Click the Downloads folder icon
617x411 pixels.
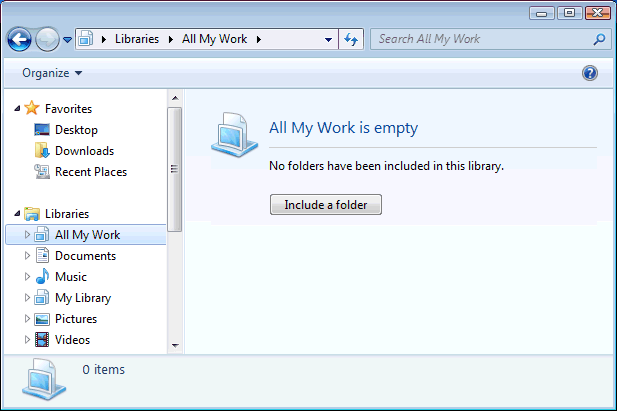tap(42, 150)
